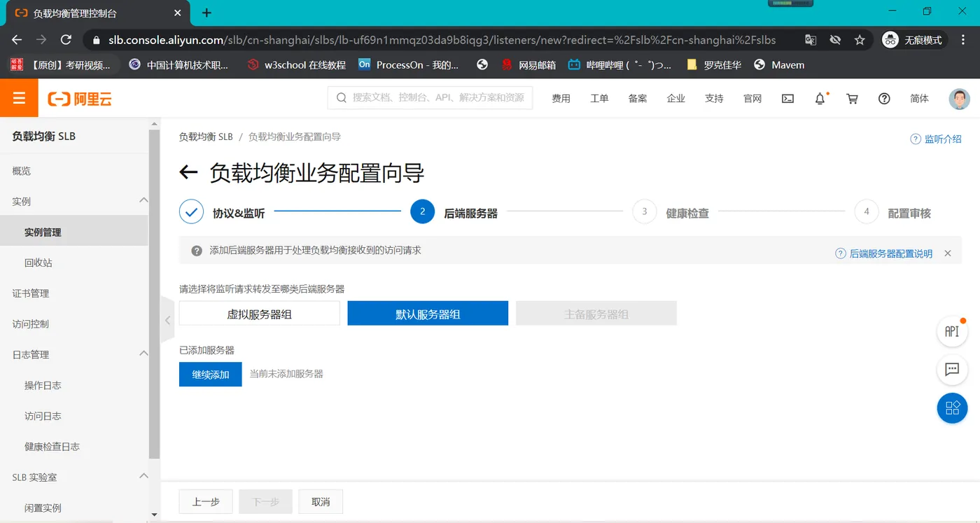This screenshot has width=980, height=523.
Task: Open the 简体 language dropdown
Action: 919,99
